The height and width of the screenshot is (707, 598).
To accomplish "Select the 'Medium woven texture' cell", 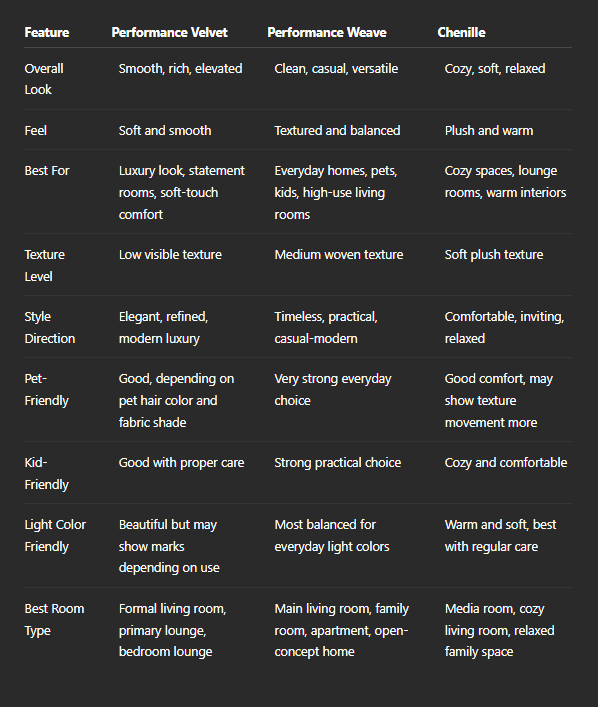I will [339, 255].
